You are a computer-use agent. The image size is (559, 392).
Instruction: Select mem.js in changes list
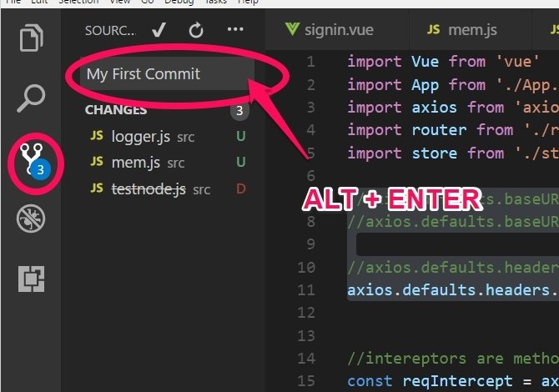[x=168, y=163]
